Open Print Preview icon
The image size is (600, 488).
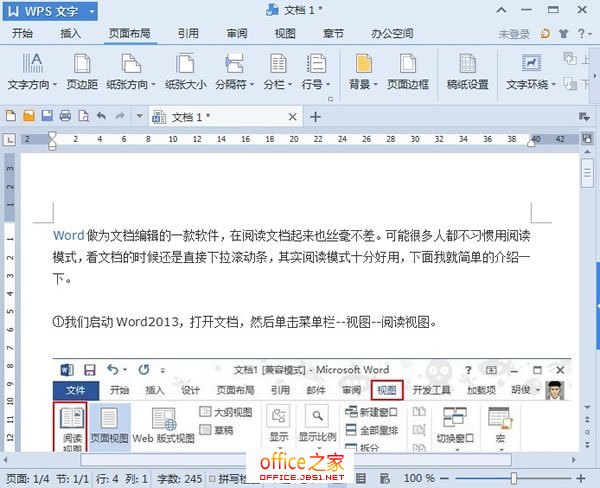click(x=83, y=116)
